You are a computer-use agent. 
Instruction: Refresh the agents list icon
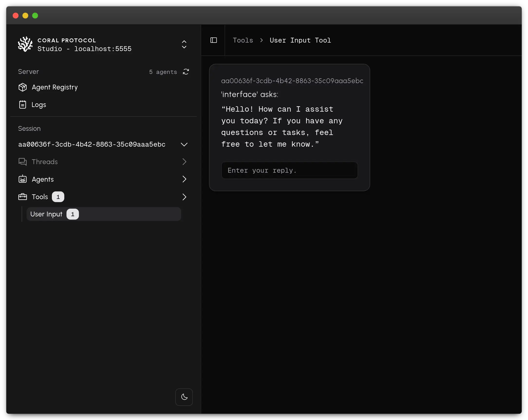[186, 72]
